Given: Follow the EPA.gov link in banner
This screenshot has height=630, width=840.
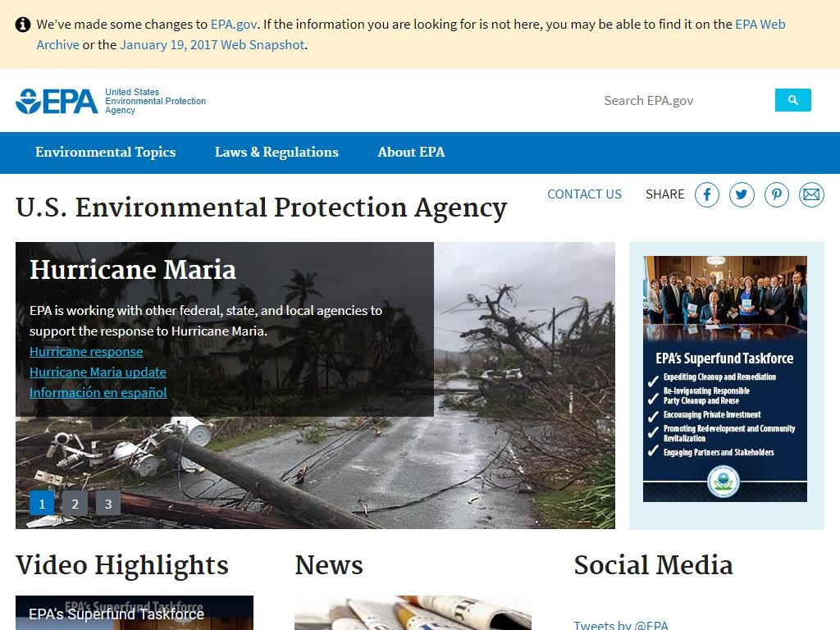Looking at the screenshot, I should coord(234,24).
